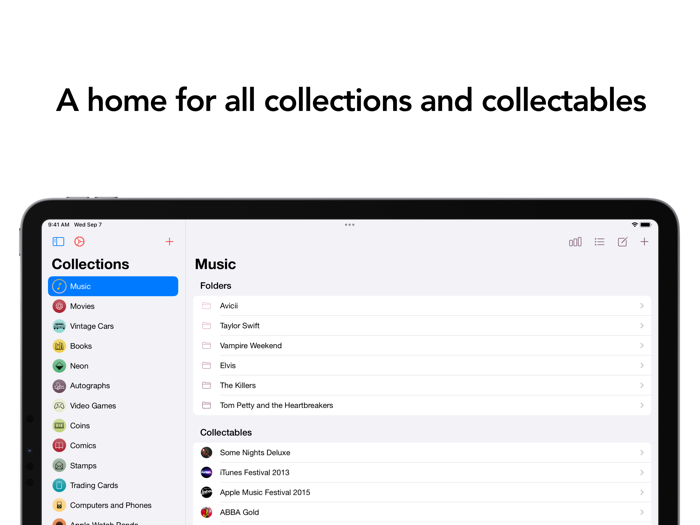Add new item with toolbar plus
700x525 pixels.
click(644, 242)
